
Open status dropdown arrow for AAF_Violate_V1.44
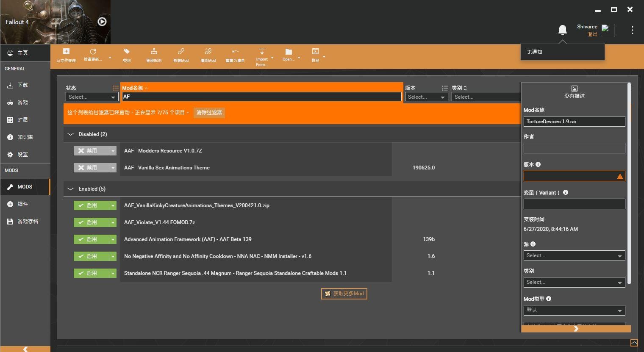tap(113, 222)
